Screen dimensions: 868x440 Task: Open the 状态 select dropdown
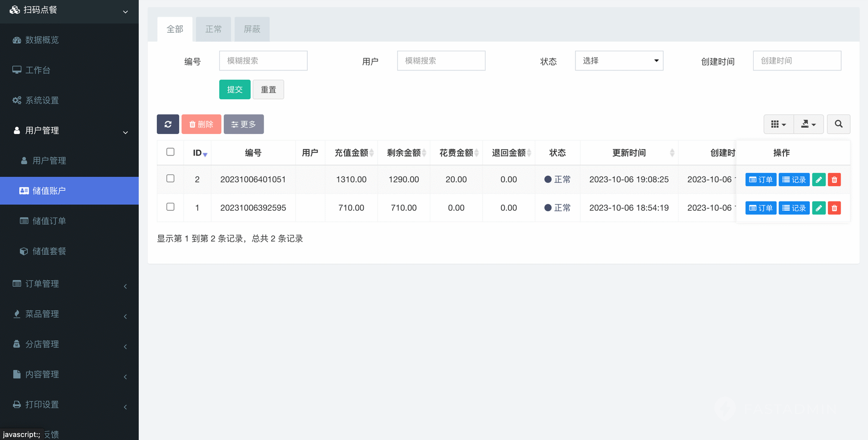(619, 61)
